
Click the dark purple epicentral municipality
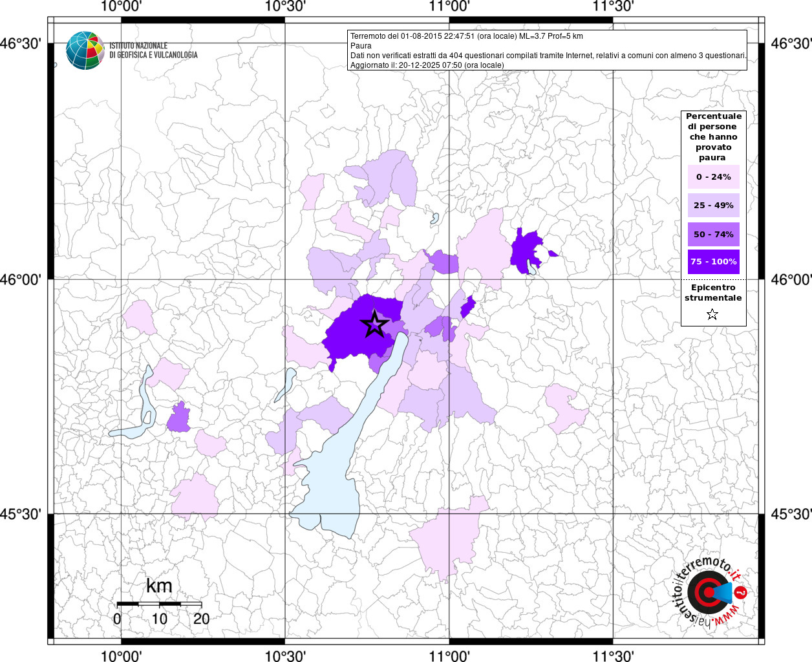tap(357, 333)
